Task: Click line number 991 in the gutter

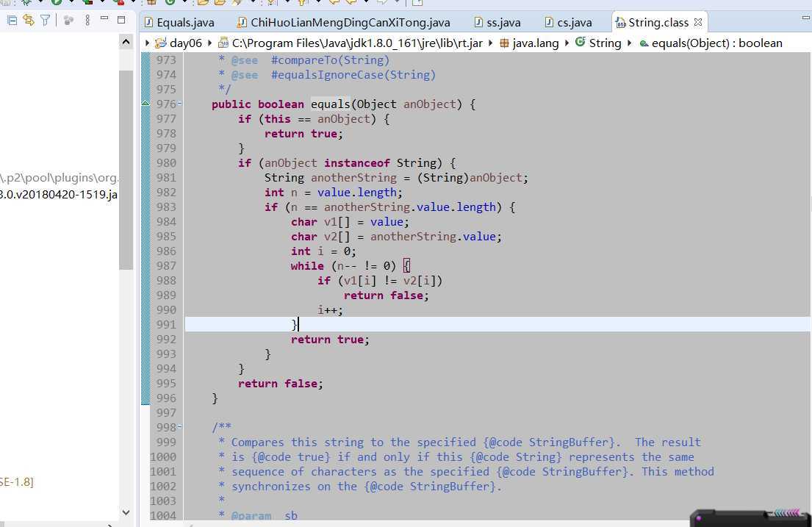Action: click(x=166, y=324)
